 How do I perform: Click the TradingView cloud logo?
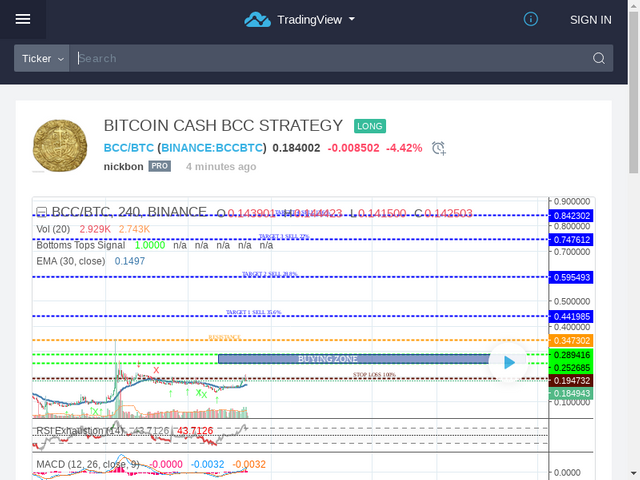click(x=257, y=20)
